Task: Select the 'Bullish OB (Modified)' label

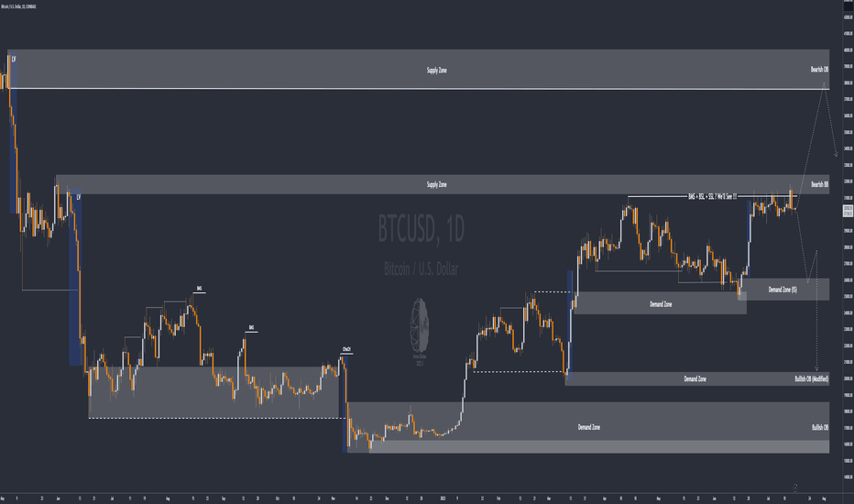Action: tap(811, 378)
